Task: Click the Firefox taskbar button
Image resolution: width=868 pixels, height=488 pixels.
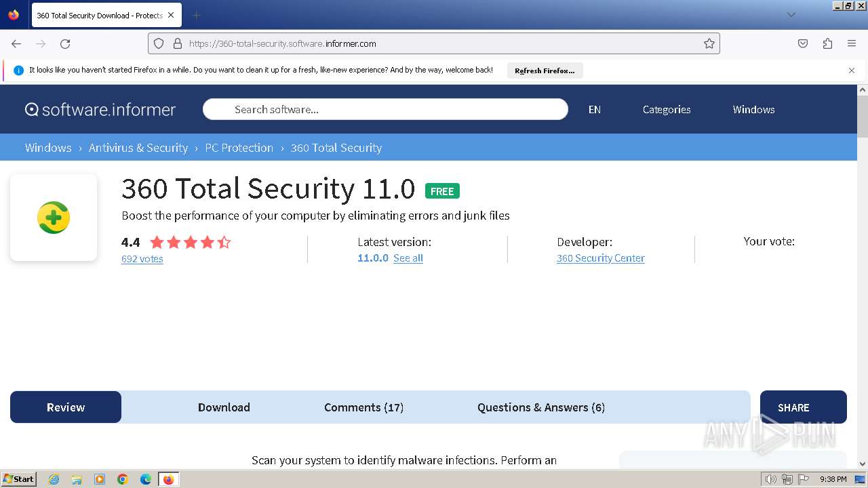Action: pyautogui.click(x=168, y=479)
